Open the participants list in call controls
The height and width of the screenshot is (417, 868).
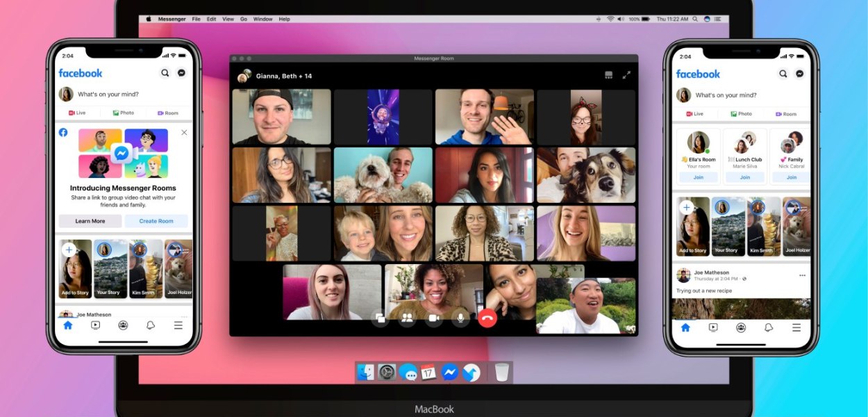point(408,318)
